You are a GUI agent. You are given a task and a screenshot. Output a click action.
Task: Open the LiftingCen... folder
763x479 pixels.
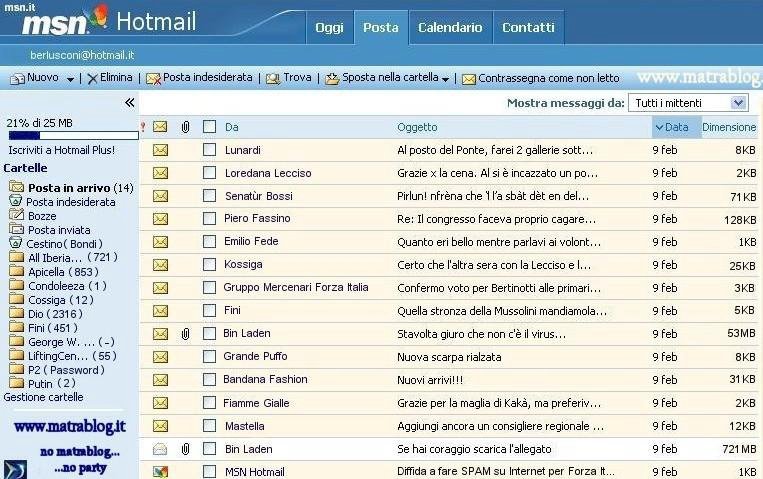72,356
